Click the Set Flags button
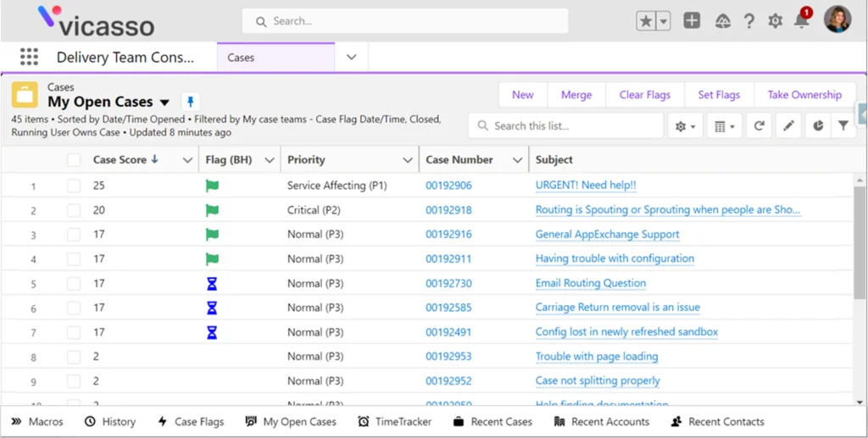The image size is (868, 438). point(719,95)
